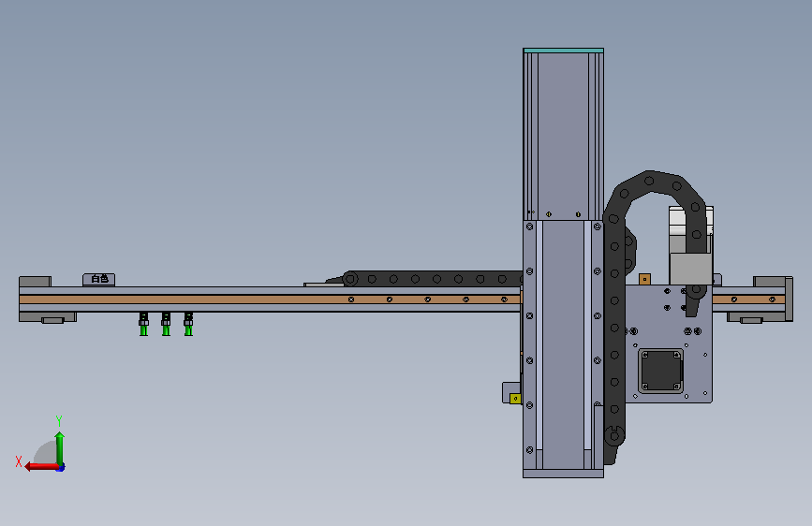Pick the black square motor on the right plate
The image size is (812, 526).
661,371
